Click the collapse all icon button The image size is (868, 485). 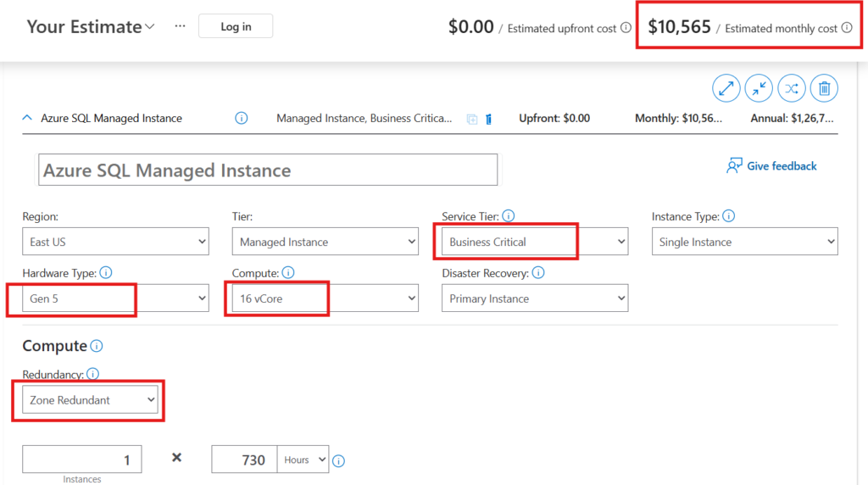[x=759, y=88]
